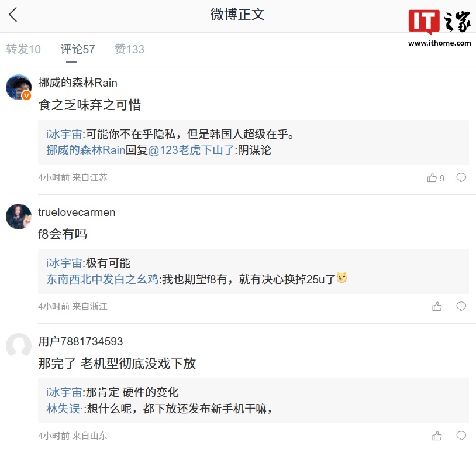Open the @123老虎下山了 mention link
Image resolution: width=476 pixels, height=449 pixels.
[x=191, y=150]
